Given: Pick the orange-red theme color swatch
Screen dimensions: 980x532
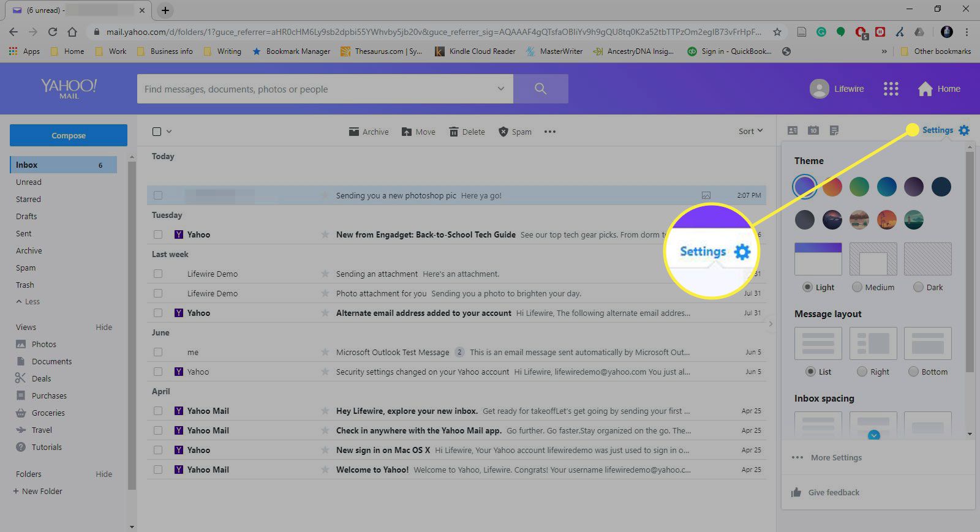Looking at the screenshot, I should [x=832, y=186].
